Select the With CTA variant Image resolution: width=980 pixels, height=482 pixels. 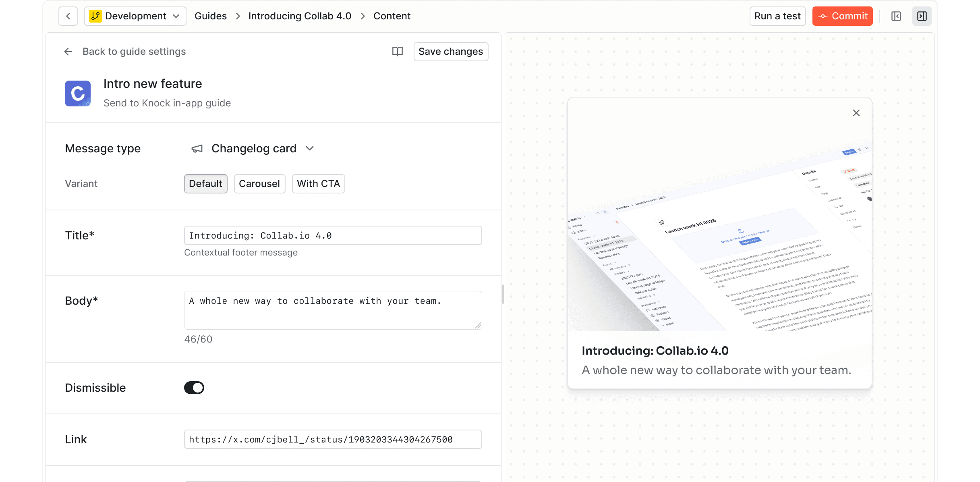318,184
